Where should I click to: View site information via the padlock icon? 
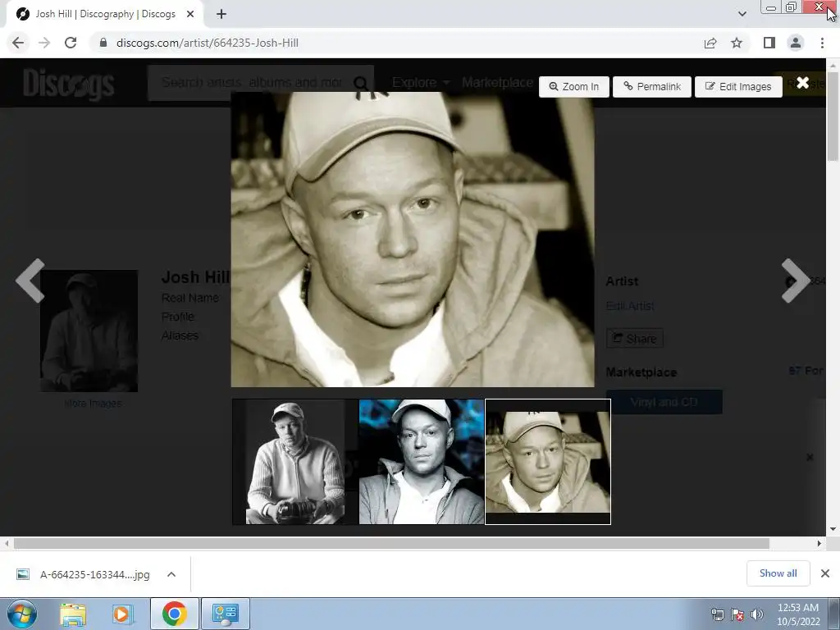(x=103, y=43)
